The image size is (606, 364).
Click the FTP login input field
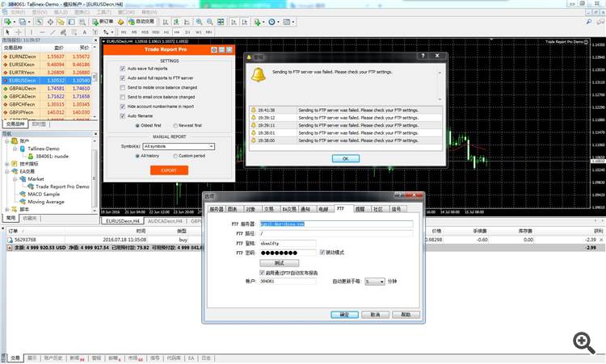[288, 244]
